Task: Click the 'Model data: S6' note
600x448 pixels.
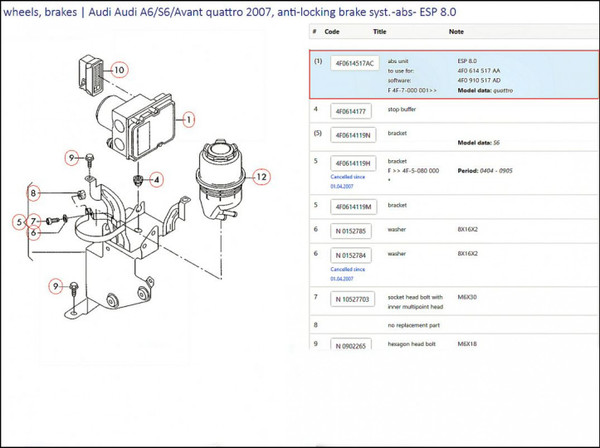Action: 479,143
